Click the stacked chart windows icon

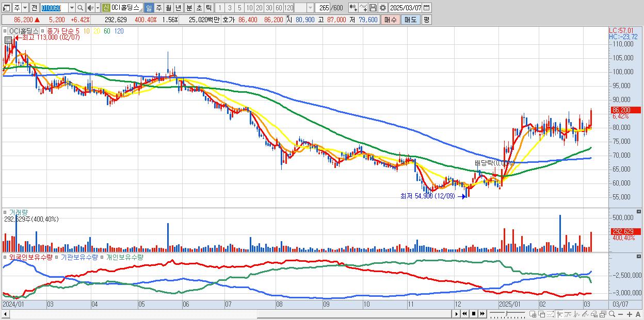pyautogui.click(x=603, y=314)
